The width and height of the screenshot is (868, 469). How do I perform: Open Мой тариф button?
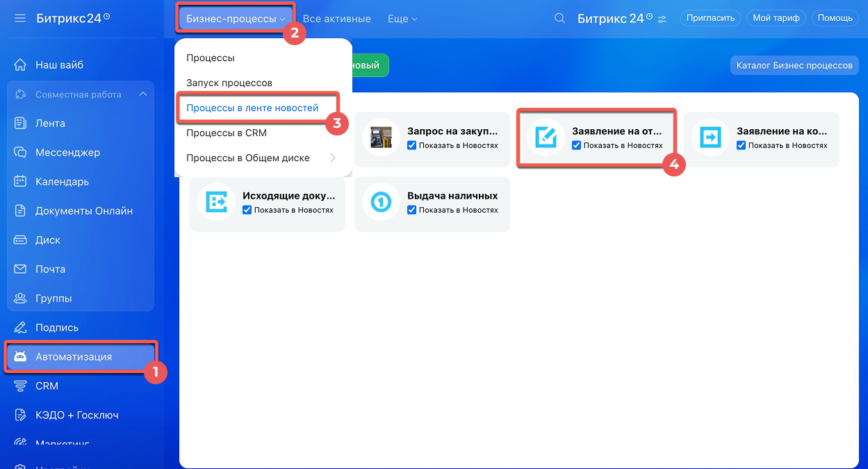click(x=776, y=18)
